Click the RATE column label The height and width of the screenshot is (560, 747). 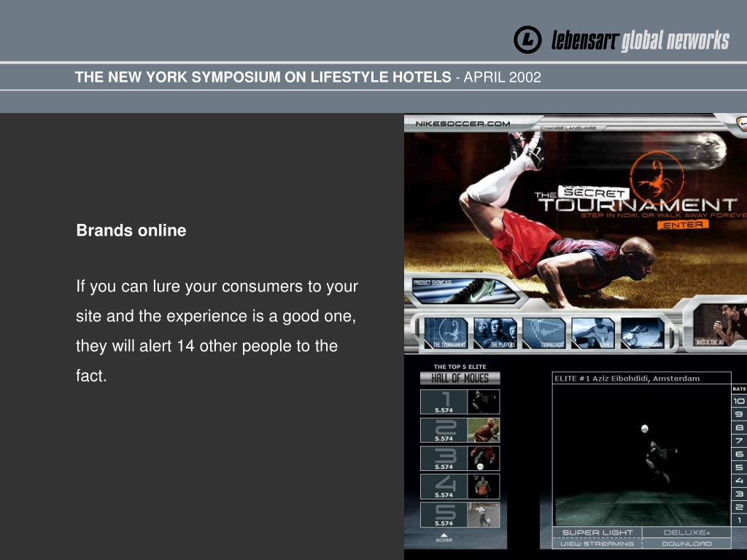[740, 389]
